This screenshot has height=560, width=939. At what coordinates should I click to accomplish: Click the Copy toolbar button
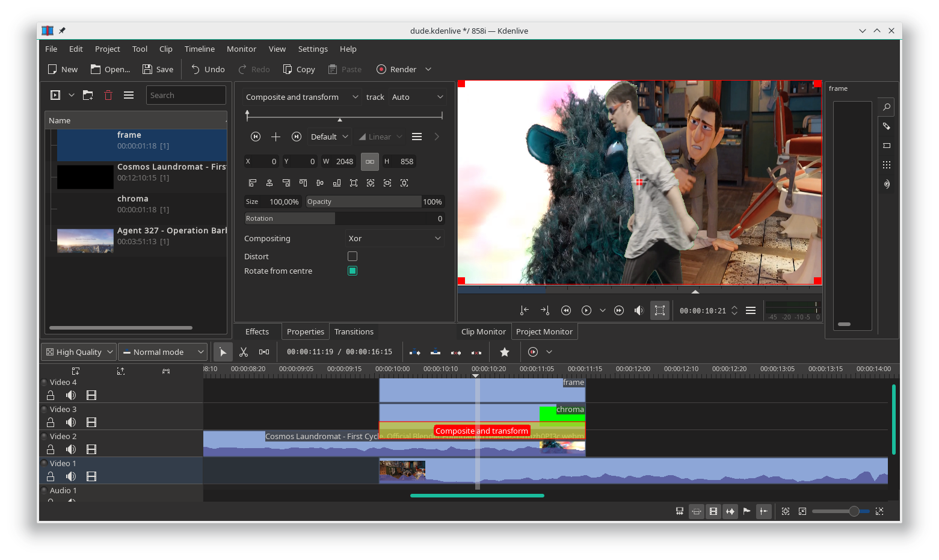click(299, 69)
